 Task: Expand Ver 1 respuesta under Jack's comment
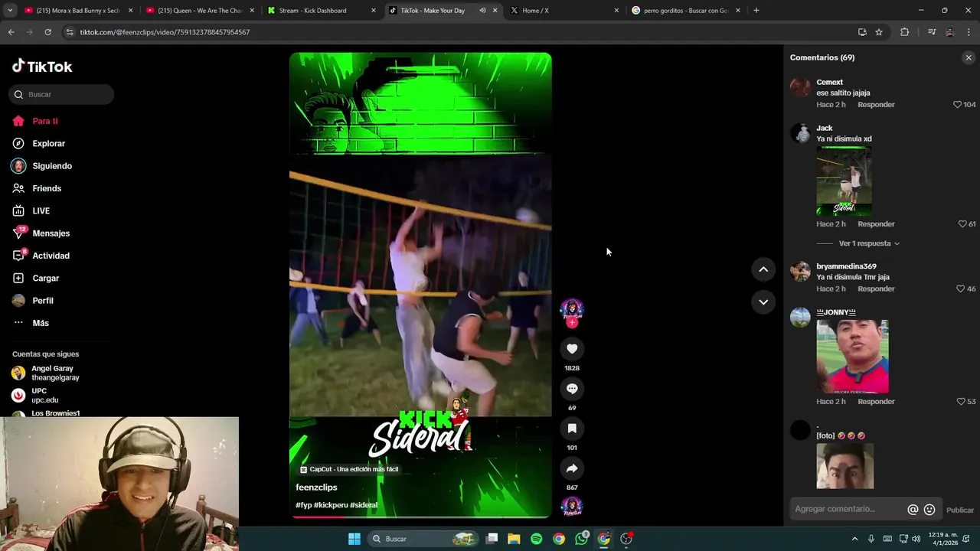pos(869,243)
